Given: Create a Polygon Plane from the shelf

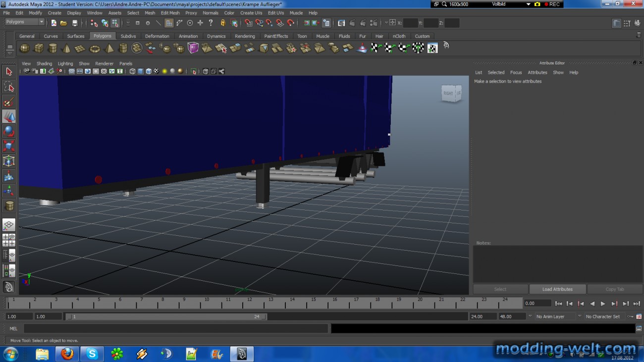Looking at the screenshot, I should (80, 48).
